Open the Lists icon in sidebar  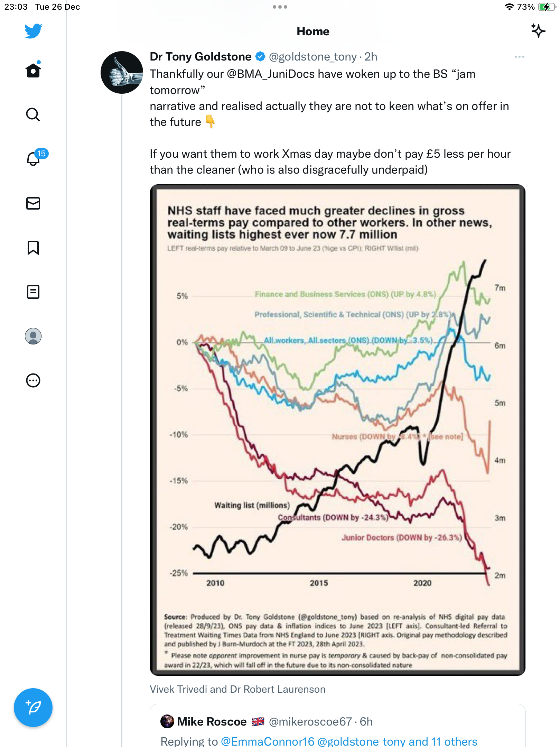[33, 292]
